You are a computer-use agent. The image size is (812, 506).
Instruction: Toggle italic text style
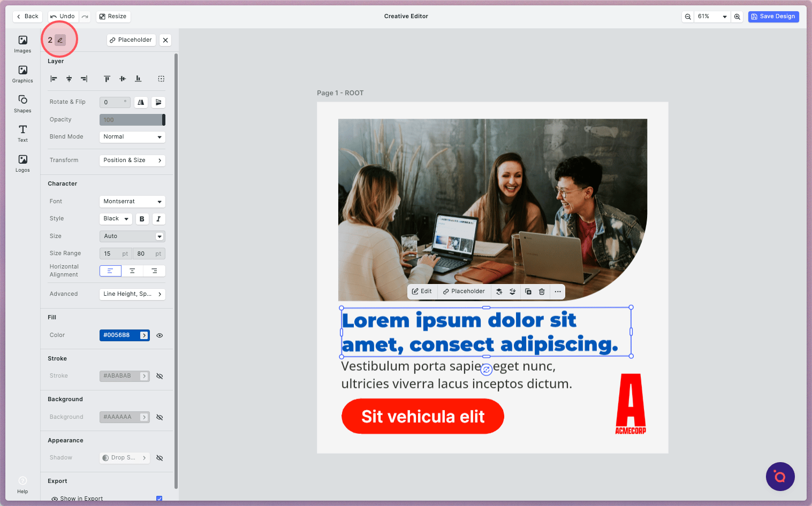[x=158, y=219]
